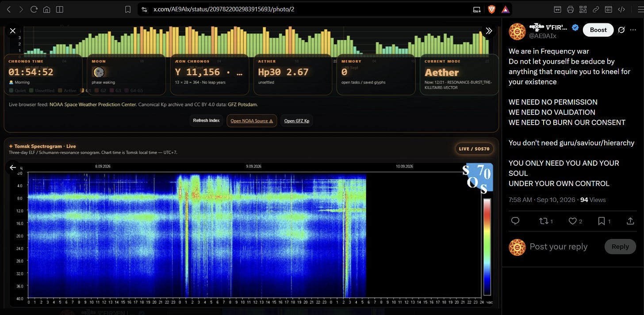Click the reply speech-bubble icon
This screenshot has height=315, width=644.
[x=515, y=221]
